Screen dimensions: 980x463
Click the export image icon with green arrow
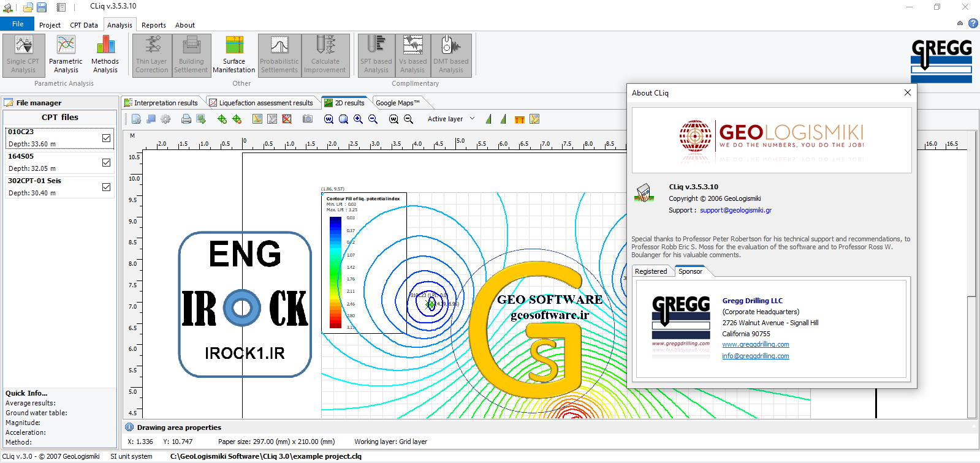click(201, 119)
